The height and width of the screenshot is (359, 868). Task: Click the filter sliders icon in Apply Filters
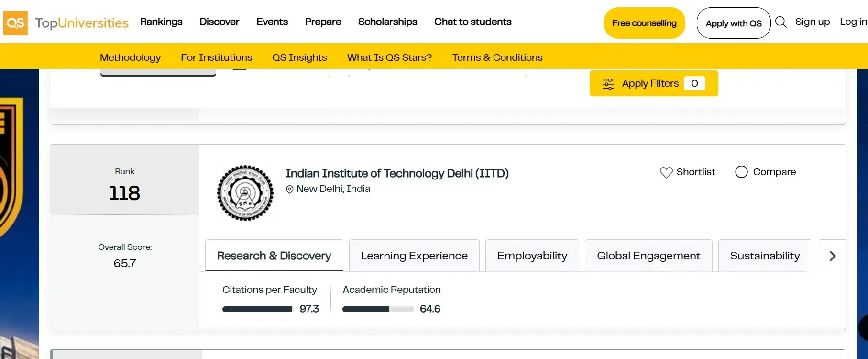click(x=608, y=84)
